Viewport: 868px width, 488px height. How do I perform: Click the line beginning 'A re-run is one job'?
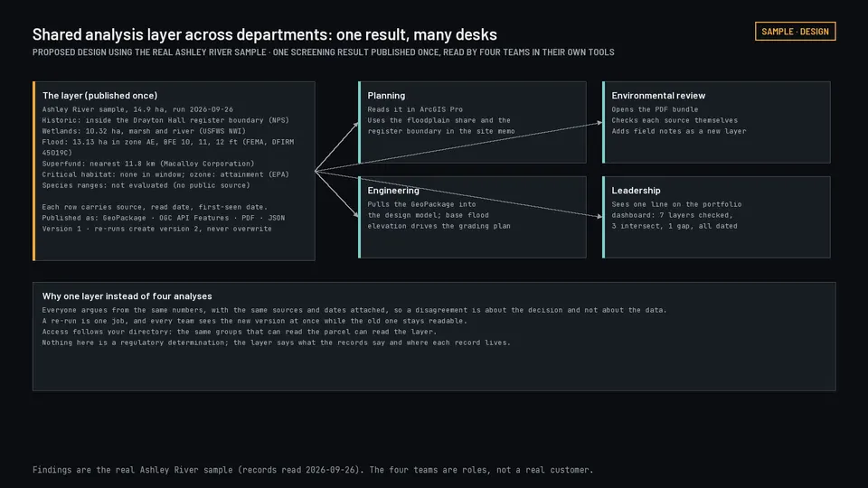[x=255, y=321]
